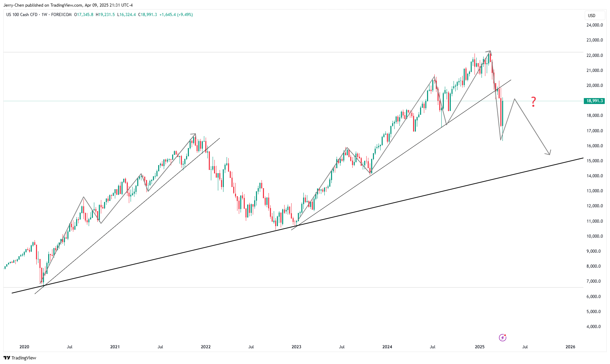Select the 18,991.3 current price label
Image resolution: width=610 pixels, height=364 pixels.
click(x=594, y=101)
